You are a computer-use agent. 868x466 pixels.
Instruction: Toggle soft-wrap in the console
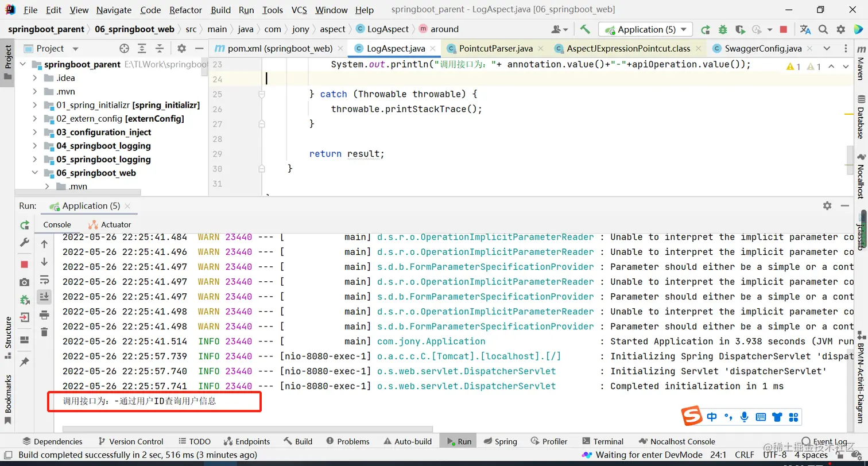(44, 279)
